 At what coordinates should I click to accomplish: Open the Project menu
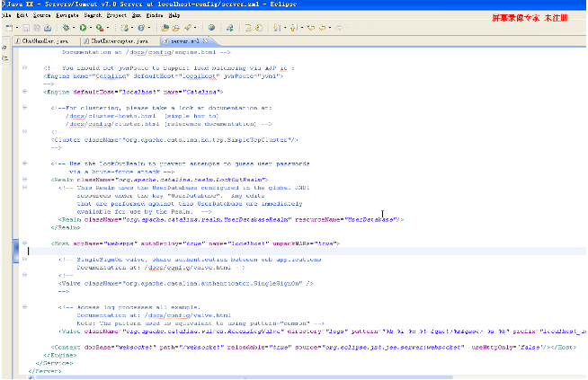116,15
